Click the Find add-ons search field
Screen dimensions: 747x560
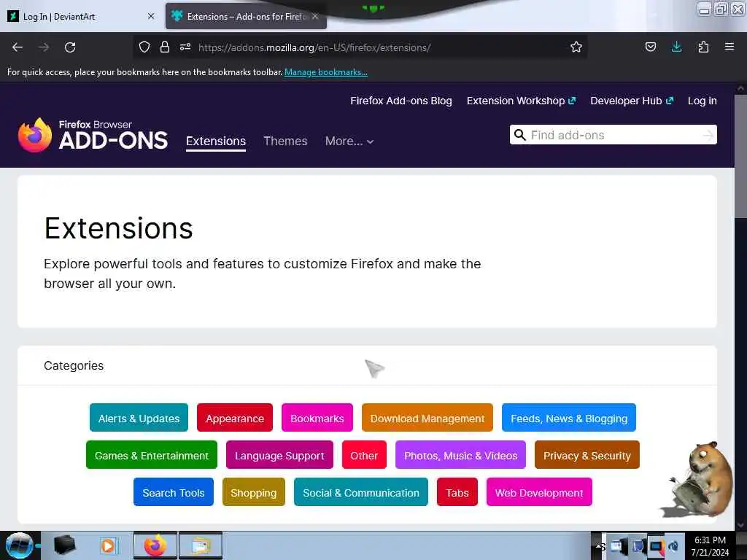[x=614, y=135]
